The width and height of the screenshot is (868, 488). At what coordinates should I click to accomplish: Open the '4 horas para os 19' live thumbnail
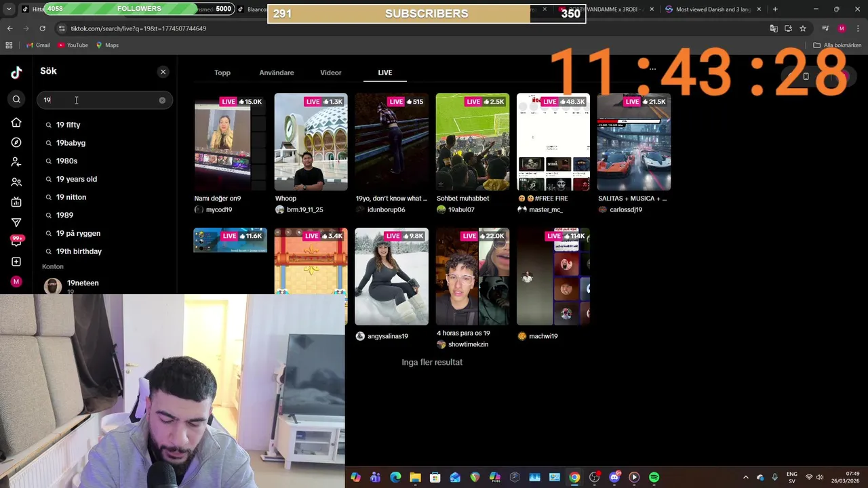coord(472,277)
